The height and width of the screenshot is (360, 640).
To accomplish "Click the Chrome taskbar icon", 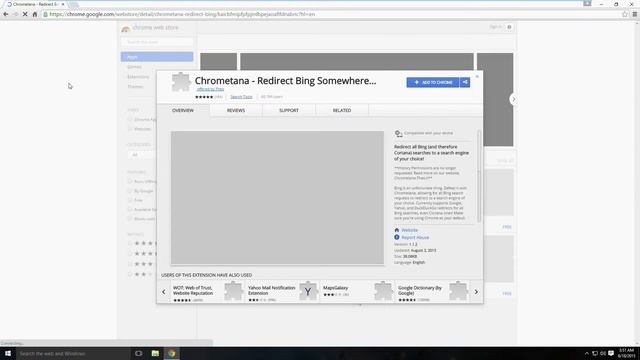I will (171, 353).
